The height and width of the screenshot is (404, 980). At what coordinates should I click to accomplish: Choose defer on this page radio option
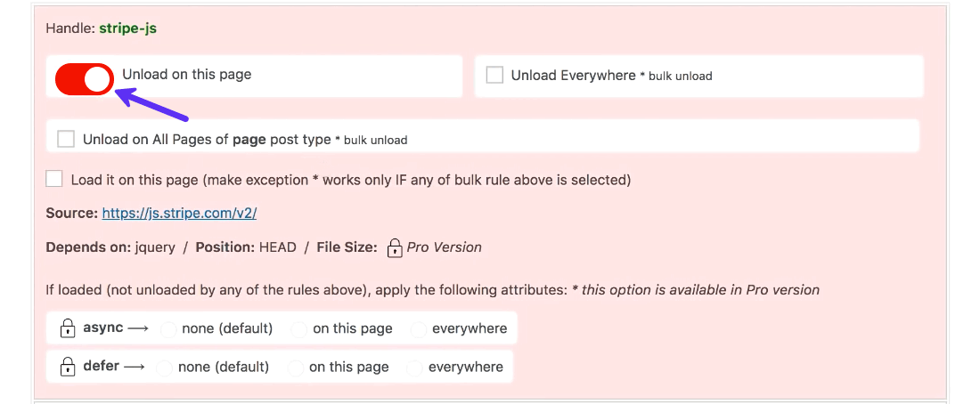click(295, 368)
